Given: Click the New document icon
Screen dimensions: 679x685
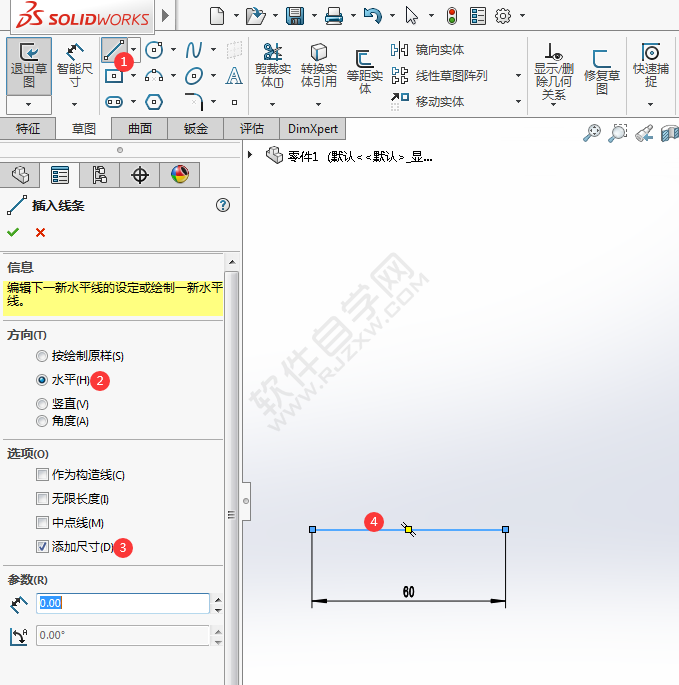Looking at the screenshot, I should pyautogui.click(x=217, y=16).
